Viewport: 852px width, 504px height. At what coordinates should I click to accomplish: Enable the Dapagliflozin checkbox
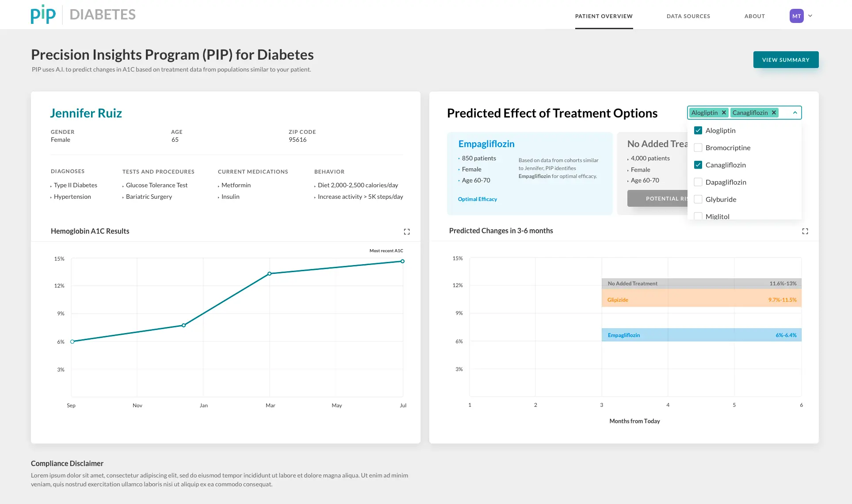click(698, 182)
